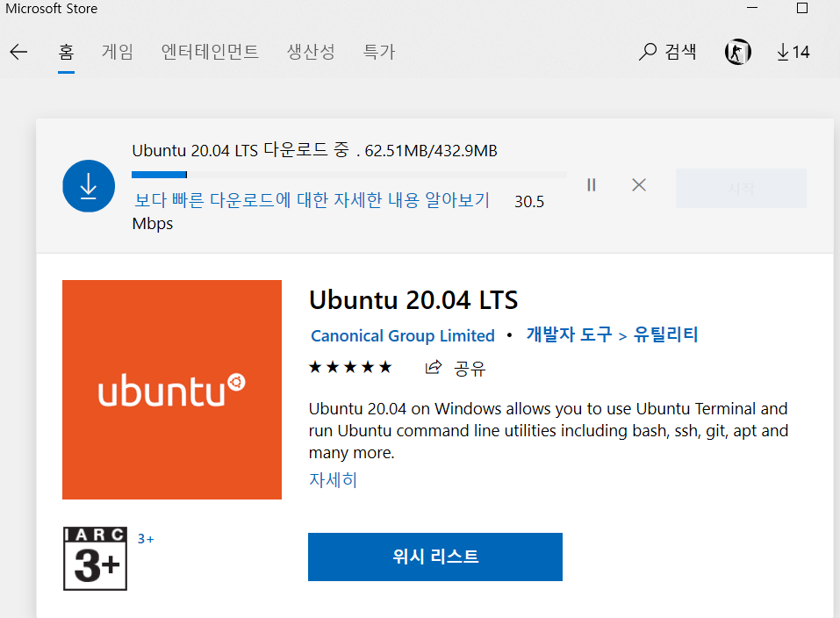Open the 홈 tab
The height and width of the screenshot is (618, 840).
click(66, 53)
